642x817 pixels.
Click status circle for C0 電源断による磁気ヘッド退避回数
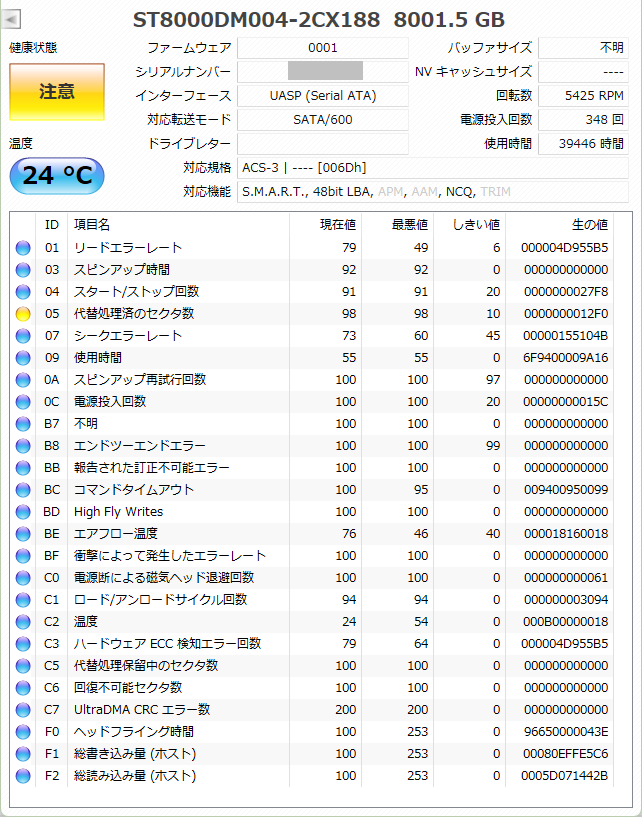coord(23,578)
